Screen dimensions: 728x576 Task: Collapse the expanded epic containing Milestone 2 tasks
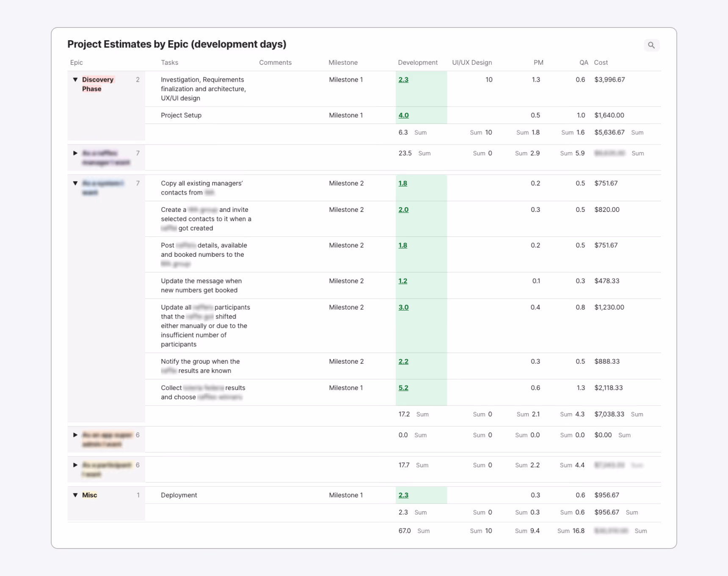point(75,183)
